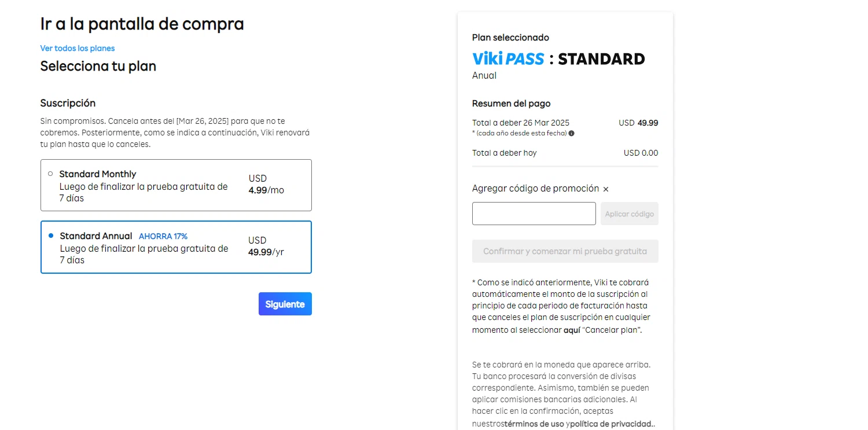
Task: Click the 'Resumen del pago' heading
Action: pyautogui.click(x=511, y=104)
